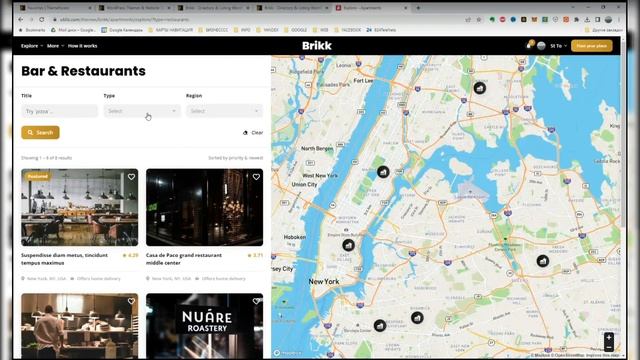640x360 pixels.
Task: Click the Brikk logo
Action: pyautogui.click(x=317, y=46)
